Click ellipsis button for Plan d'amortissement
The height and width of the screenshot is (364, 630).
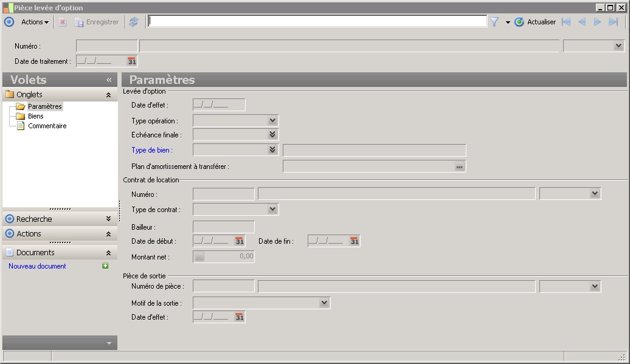(x=459, y=166)
